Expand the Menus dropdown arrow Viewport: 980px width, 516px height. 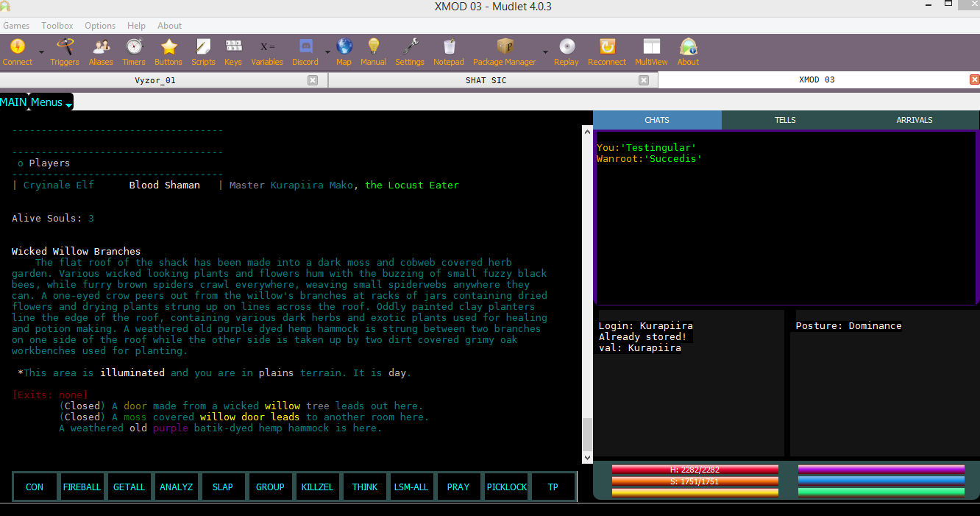pos(68,106)
